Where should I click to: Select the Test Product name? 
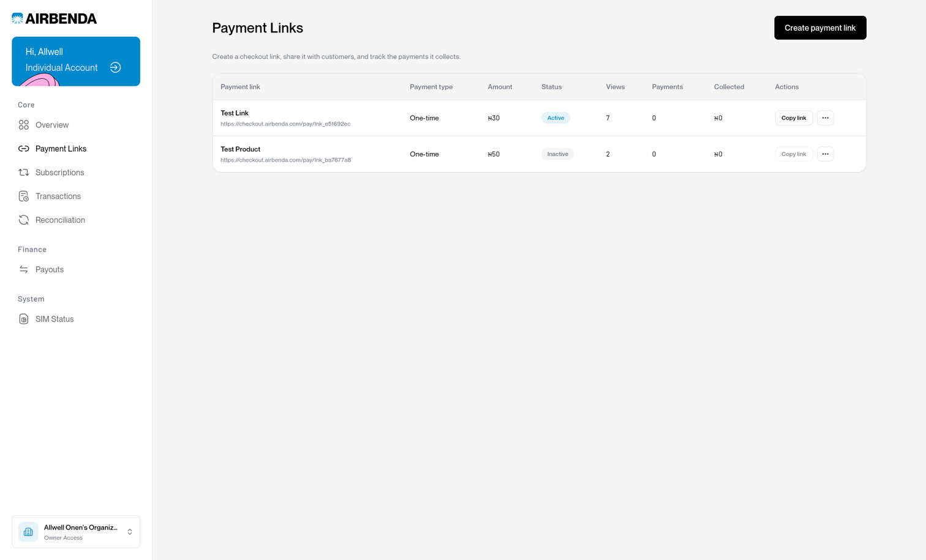pos(240,149)
